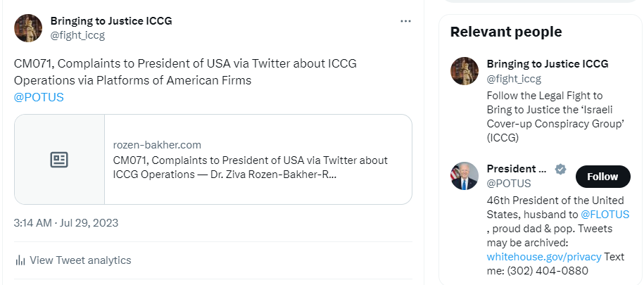Viewport: 644px width, 285px height.
Task: Click View Tweet analytics
Action: pyautogui.click(x=80, y=260)
